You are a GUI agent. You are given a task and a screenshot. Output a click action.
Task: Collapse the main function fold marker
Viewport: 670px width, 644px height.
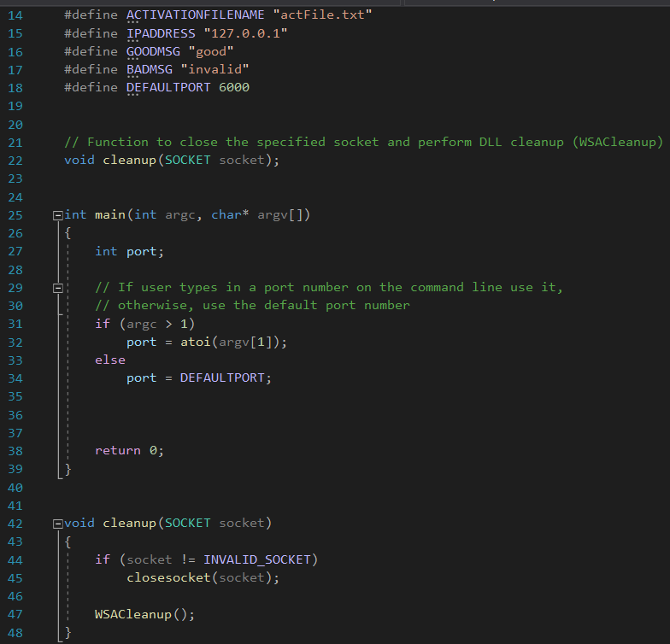(x=58, y=215)
